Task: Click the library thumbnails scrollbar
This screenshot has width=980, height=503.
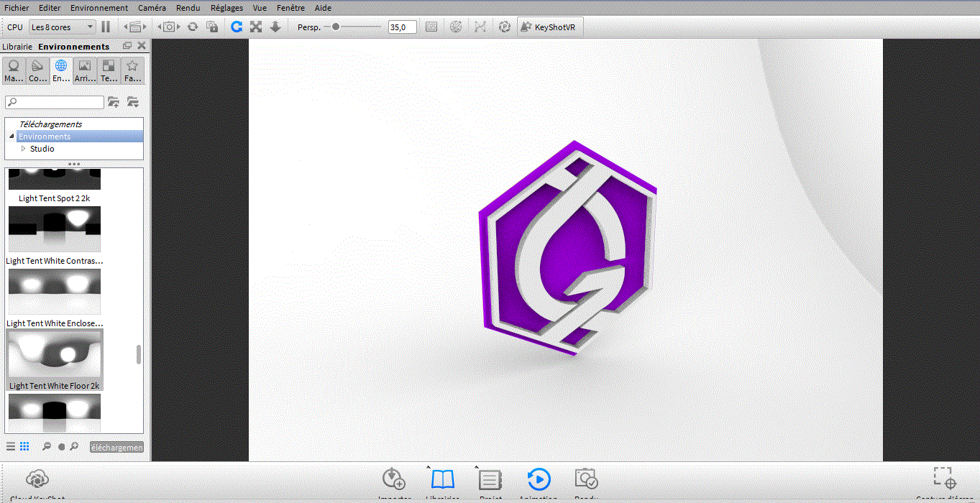Action: (139, 355)
